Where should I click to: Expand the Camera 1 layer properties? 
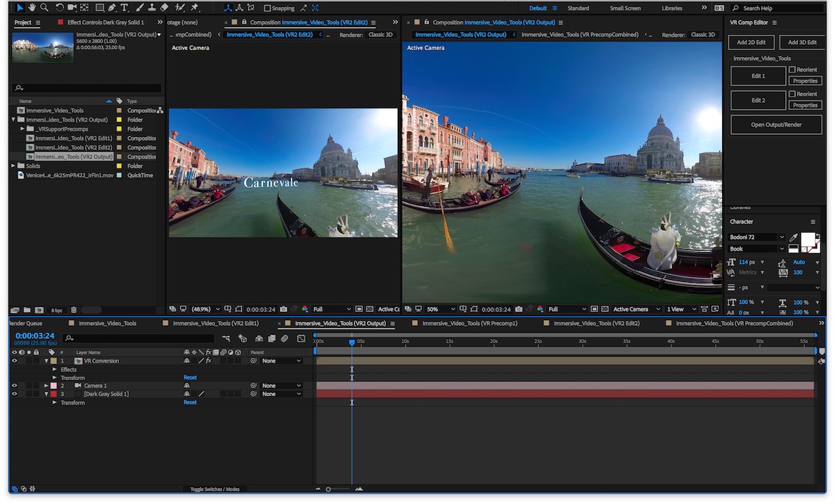pos(47,386)
